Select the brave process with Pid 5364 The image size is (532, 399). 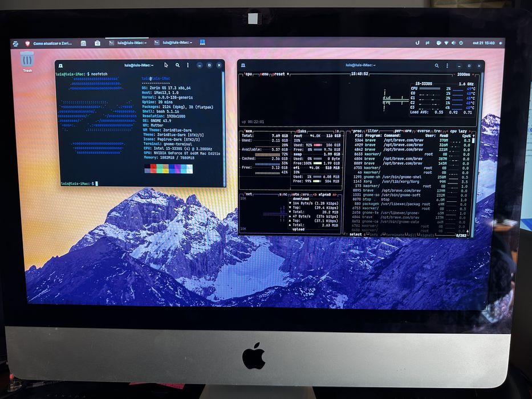[412, 140]
